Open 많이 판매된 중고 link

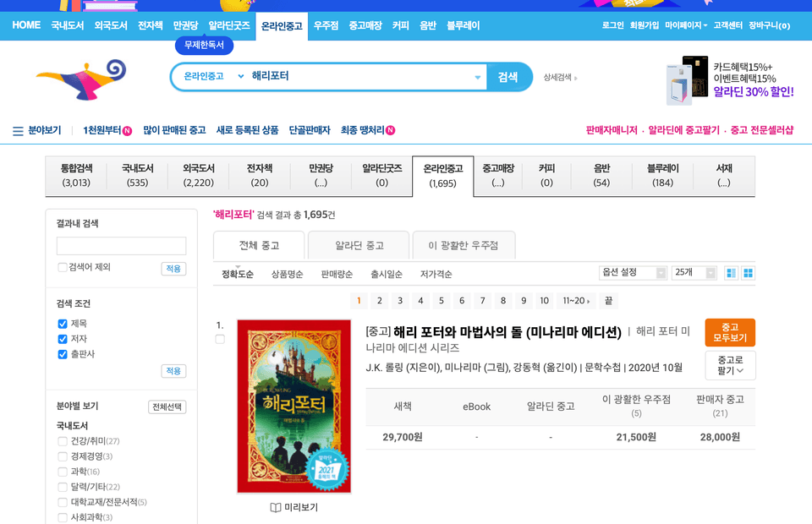(x=174, y=130)
